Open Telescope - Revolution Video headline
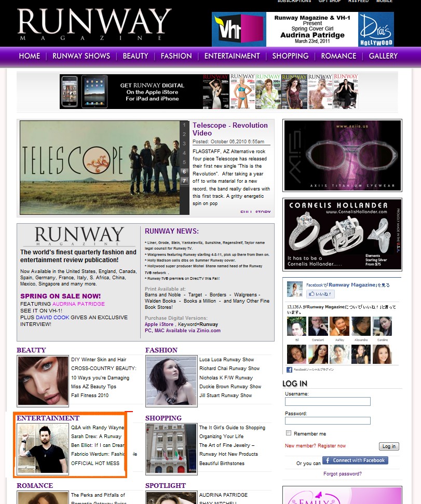The width and height of the screenshot is (421, 504). (x=230, y=129)
